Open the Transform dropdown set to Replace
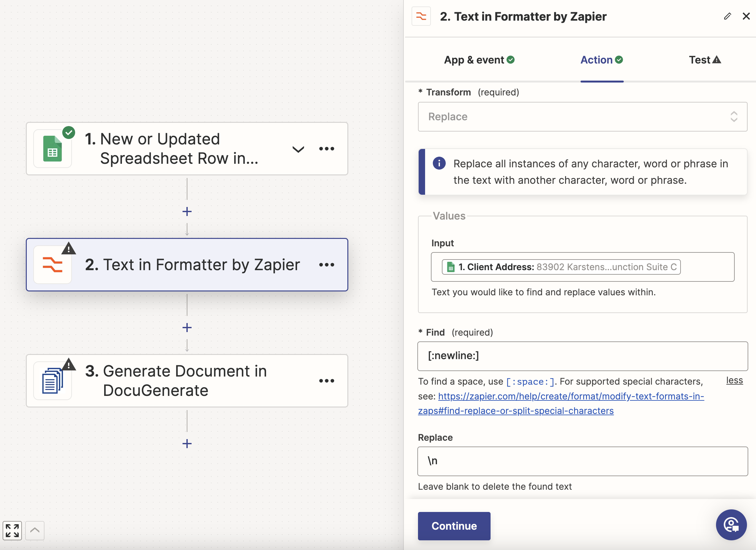 coord(582,117)
